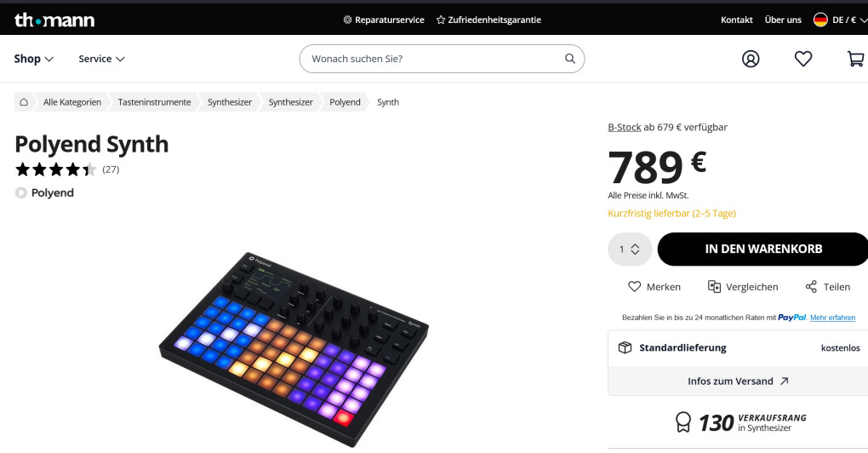Open the wishlist heart icon in header

tap(803, 59)
